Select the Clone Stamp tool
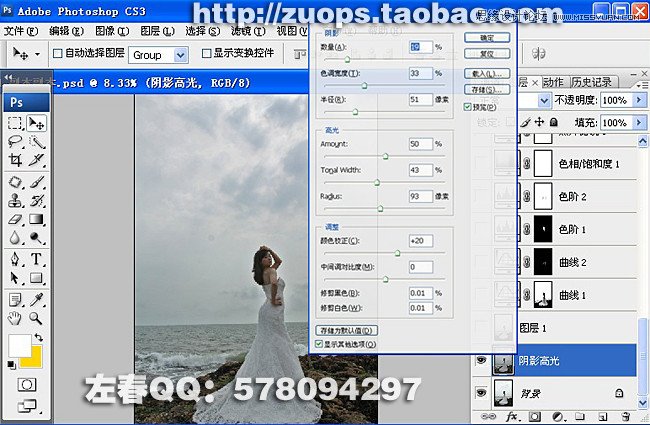This screenshot has width=650, height=425. pyautogui.click(x=15, y=201)
